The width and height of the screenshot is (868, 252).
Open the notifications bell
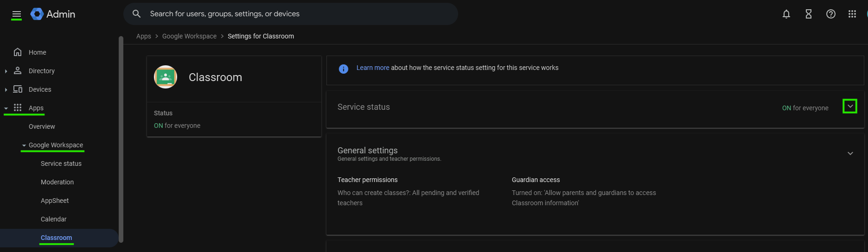(x=786, y=14)
